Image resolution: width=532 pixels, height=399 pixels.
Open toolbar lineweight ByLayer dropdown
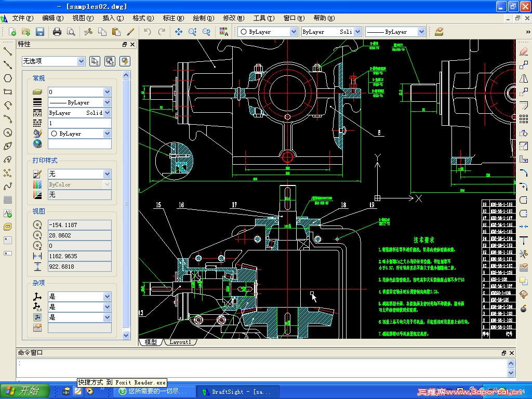click(395, 32)
